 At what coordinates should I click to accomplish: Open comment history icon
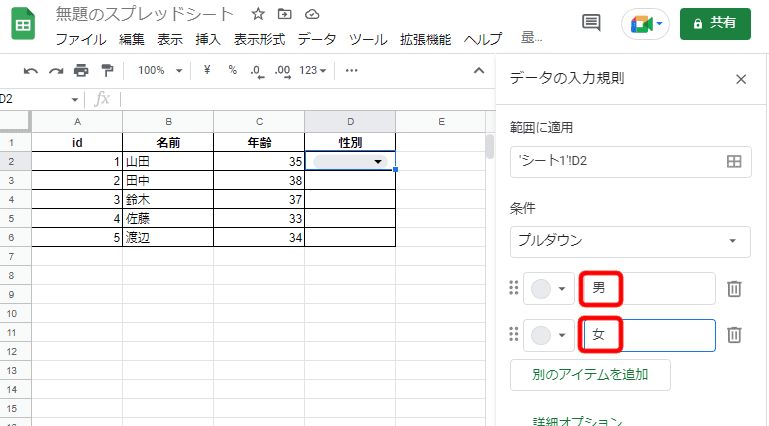pyautogui.click(x=591, y=23)
